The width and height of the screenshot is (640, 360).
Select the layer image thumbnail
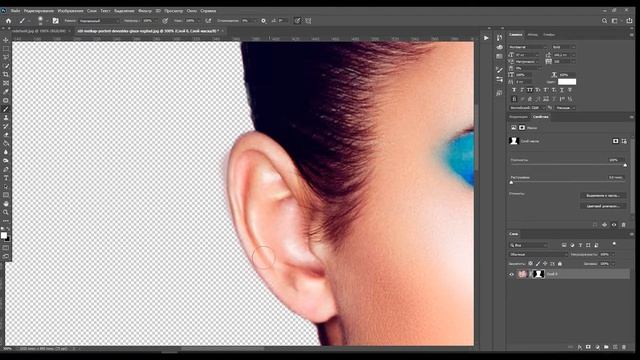522,274
